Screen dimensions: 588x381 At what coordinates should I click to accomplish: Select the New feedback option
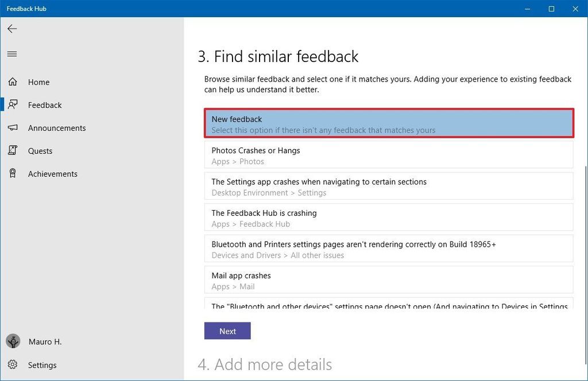click(x=388, y=123)
